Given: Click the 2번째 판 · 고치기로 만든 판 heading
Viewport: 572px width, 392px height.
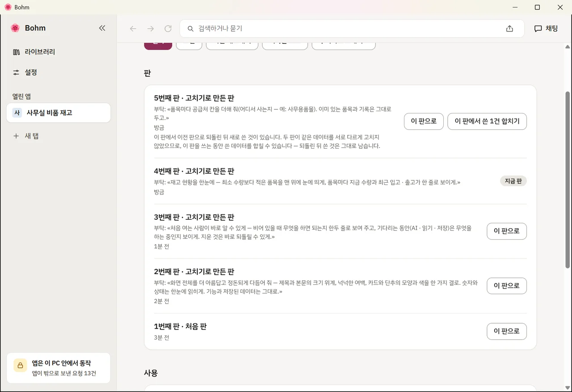Looking at the screenshot, I should pyautogui.click(x=194, y=272).
